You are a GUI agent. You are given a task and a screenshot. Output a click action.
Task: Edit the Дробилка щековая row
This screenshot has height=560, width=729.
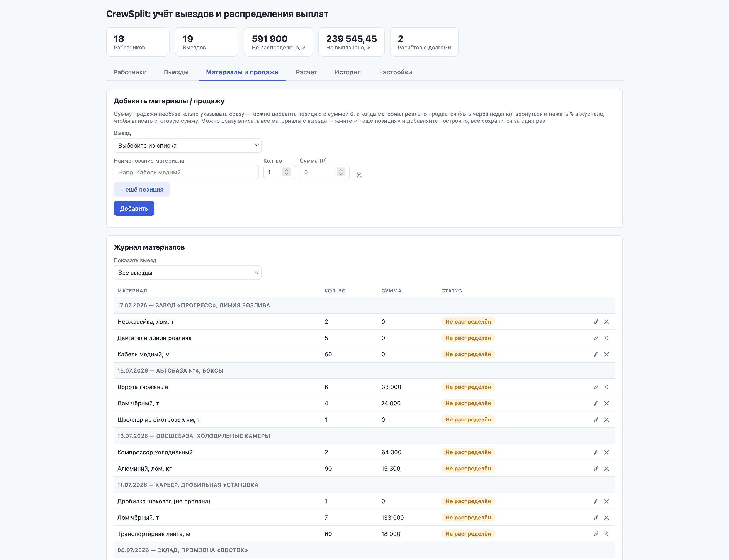[596, 501]
